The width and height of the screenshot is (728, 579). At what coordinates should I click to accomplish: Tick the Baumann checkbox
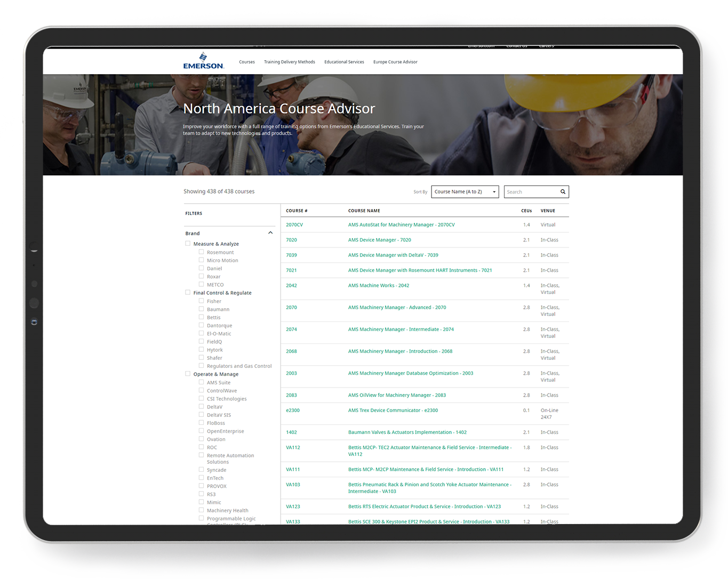click(201, 309)
